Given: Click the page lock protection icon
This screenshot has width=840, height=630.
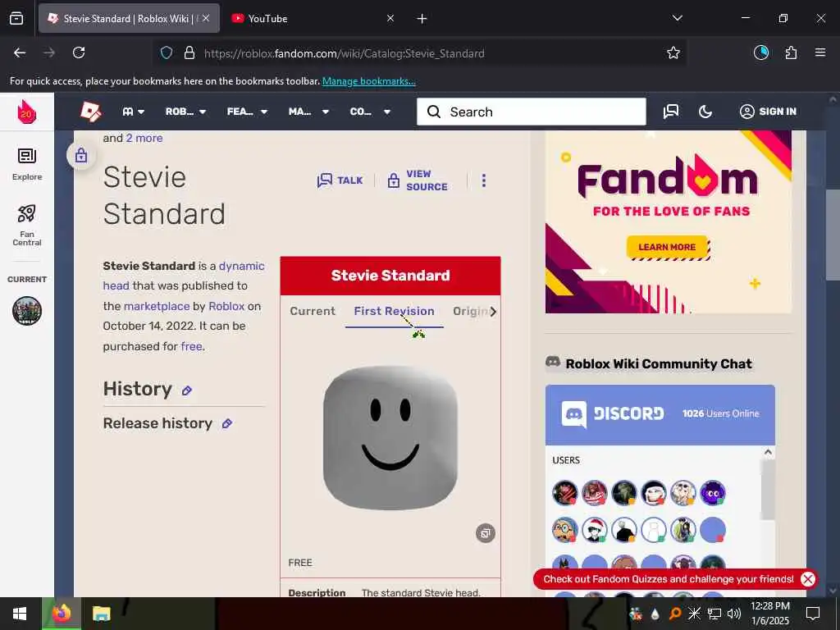Looking at the screenshot, I should 81,155.
